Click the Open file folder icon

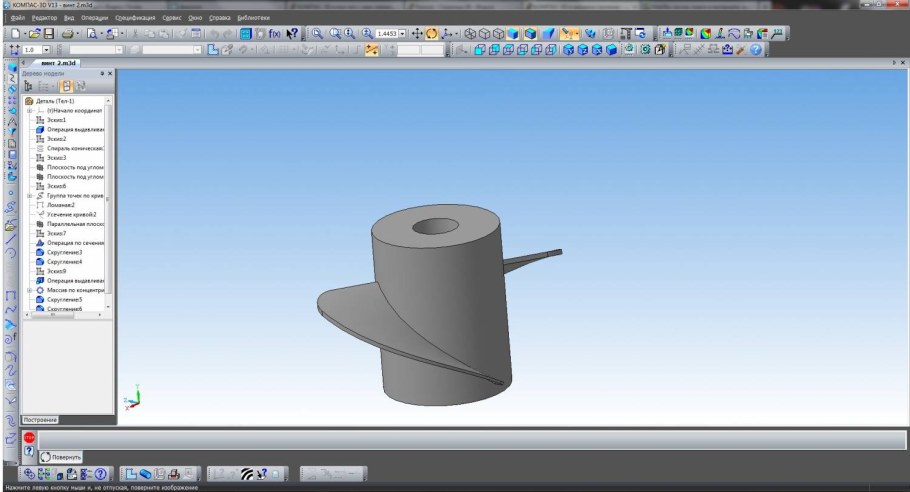(x=35, y=34)
